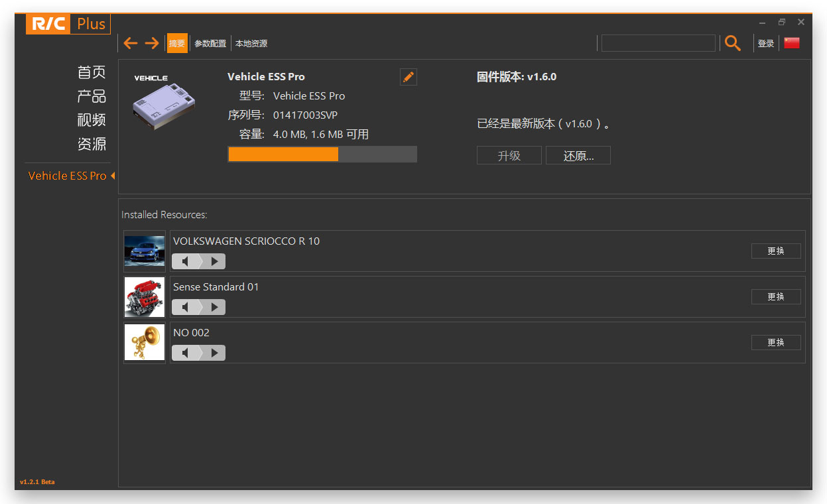
Task: Restore down the R/C Plus window
Action: 782,23
